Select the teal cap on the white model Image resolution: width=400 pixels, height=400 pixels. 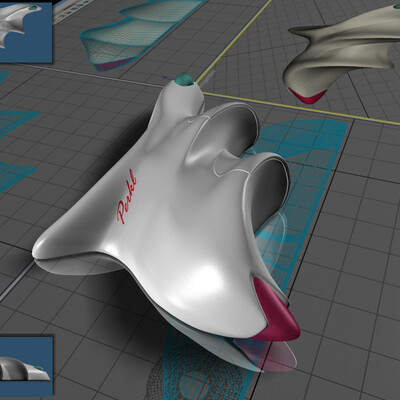[184, 79]
